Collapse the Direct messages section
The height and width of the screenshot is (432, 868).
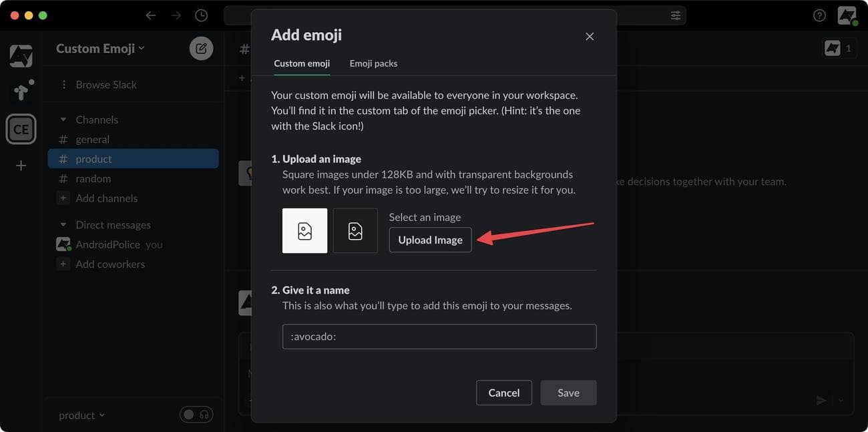(63, 225)
